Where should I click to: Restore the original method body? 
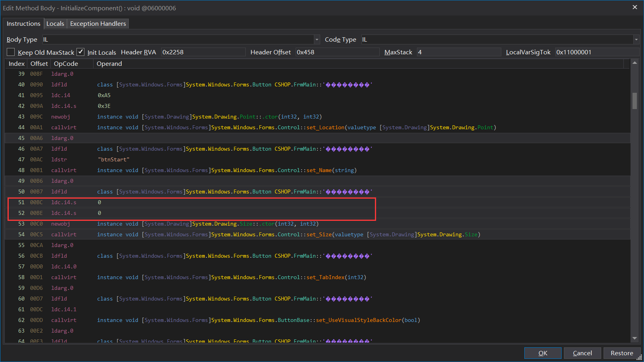pos(621,353)
